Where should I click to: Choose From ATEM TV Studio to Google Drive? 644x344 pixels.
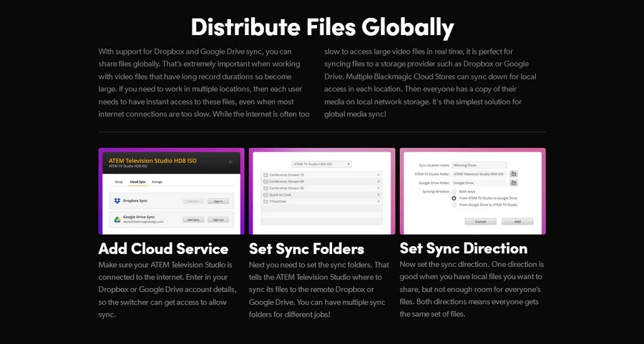[x=454, y=198]
